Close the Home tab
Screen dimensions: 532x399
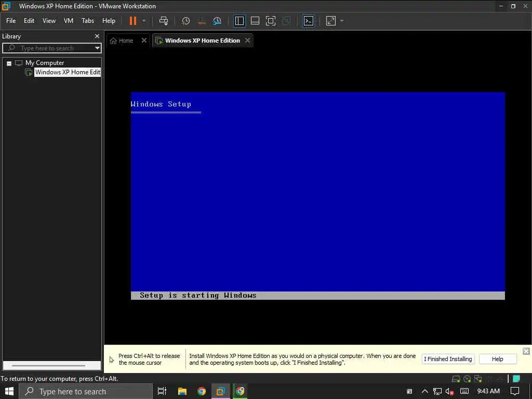(144, 41)
